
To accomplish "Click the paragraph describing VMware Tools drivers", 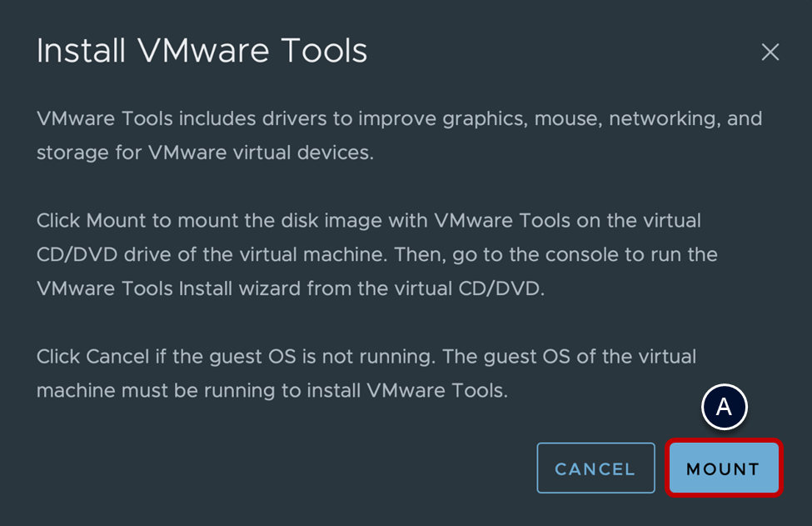I will pyautogui.click(x=399, y=136).
